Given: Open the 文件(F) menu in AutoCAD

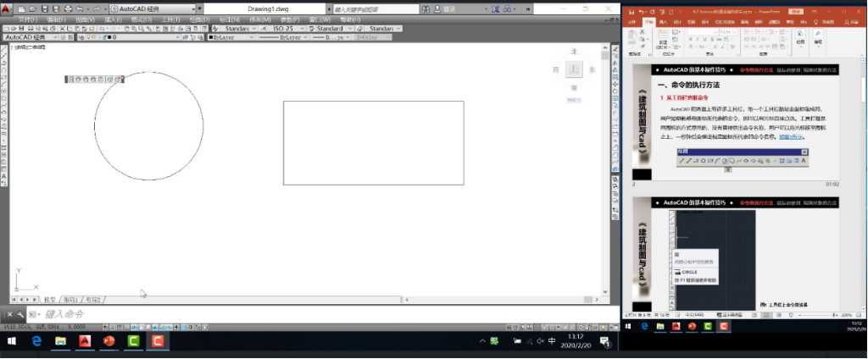Looking at the screenshot, I should [28, 19].
